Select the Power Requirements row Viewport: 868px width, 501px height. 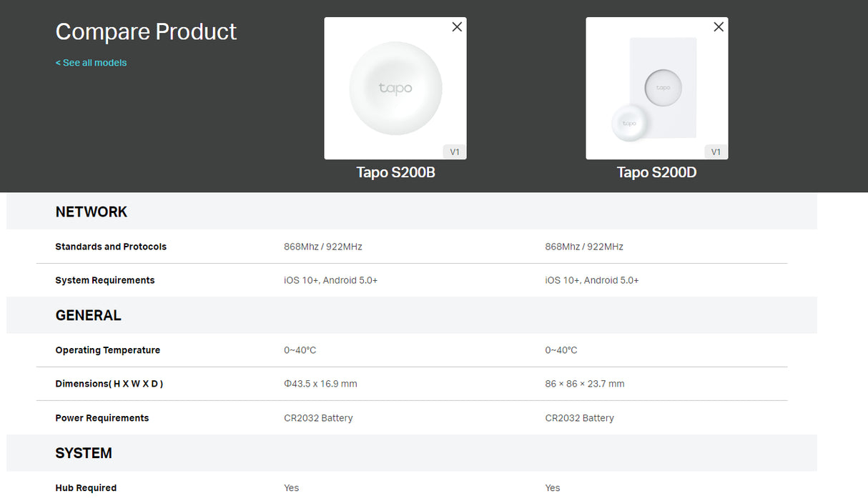click(102, 417)
